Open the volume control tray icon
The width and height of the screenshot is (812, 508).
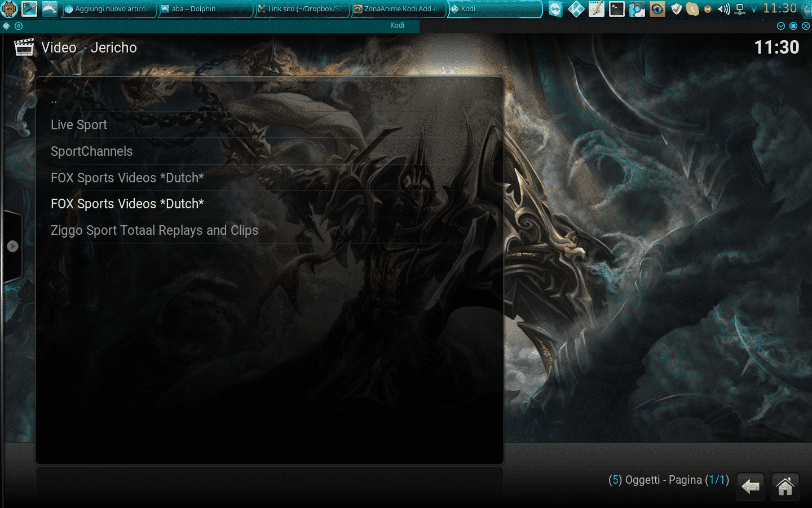pyautogui.click(x=724, y=9)
